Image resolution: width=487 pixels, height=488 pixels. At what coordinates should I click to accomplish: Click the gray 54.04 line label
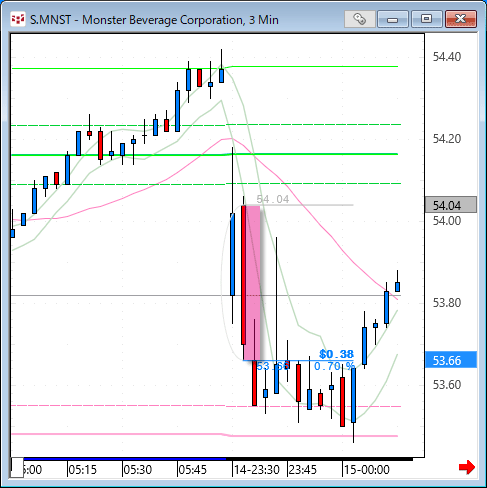(273, 199)
